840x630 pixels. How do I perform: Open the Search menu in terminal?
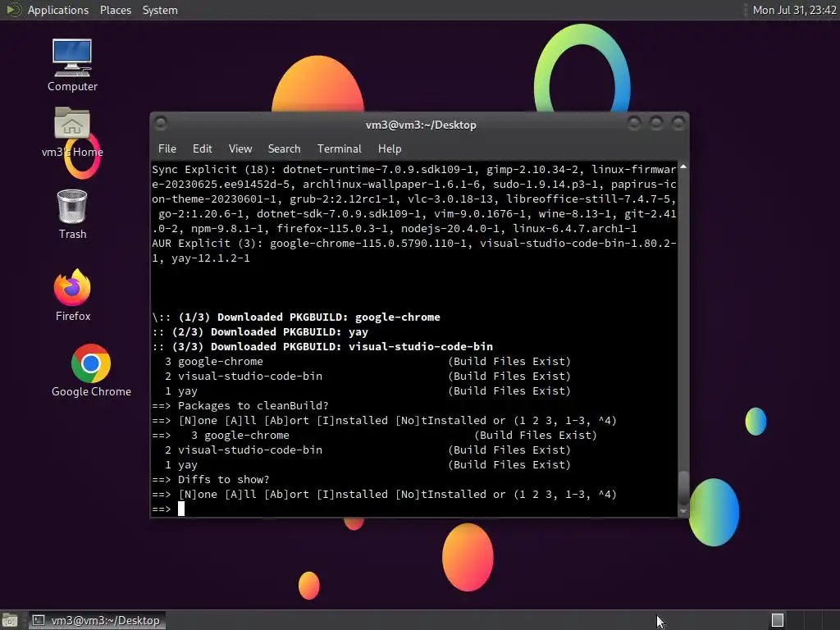click(x=284, y=148)
